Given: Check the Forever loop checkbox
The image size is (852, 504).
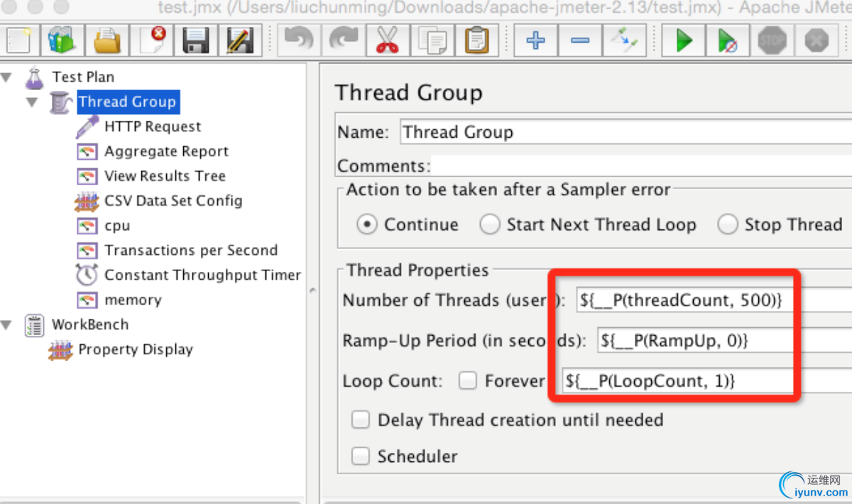Looking at the screenshot, I should pos(467,381).
